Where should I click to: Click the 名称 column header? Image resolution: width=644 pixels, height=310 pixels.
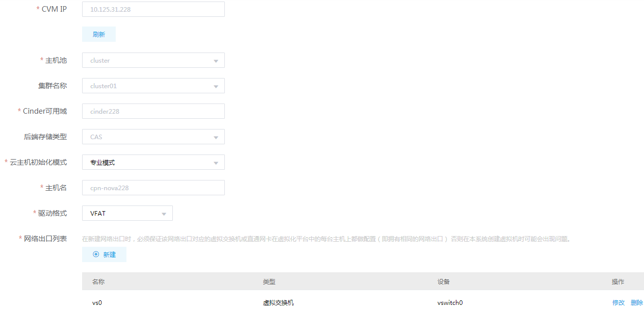(x=97, y=281)
